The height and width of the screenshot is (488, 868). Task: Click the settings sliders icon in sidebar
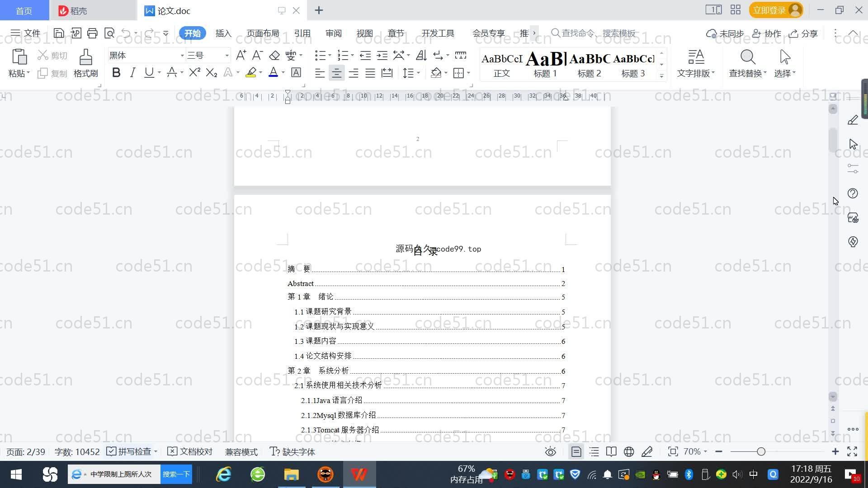pos(853,169)
